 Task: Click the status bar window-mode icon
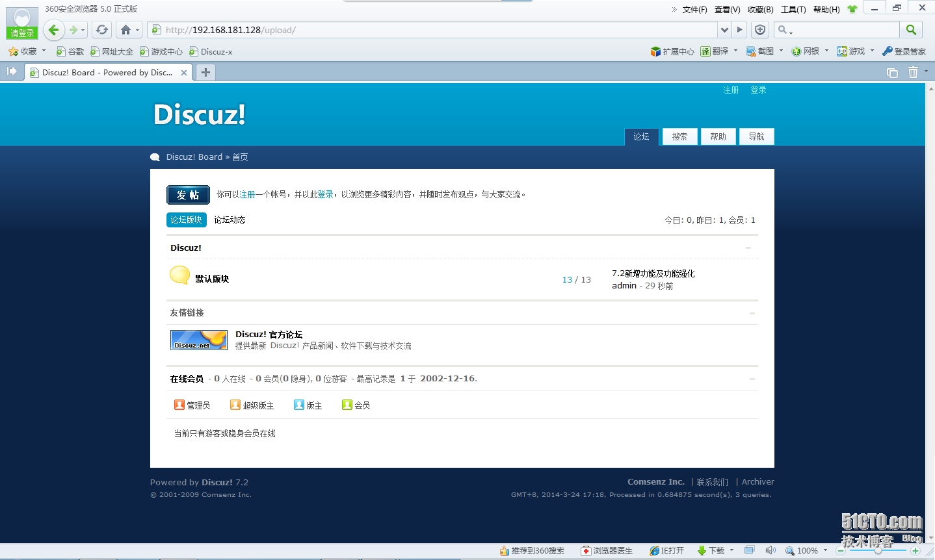tap(750, 550)
